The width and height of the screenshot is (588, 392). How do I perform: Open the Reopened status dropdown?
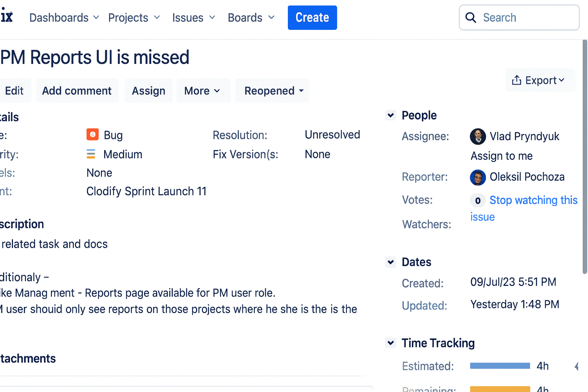[x=272, y=91]
